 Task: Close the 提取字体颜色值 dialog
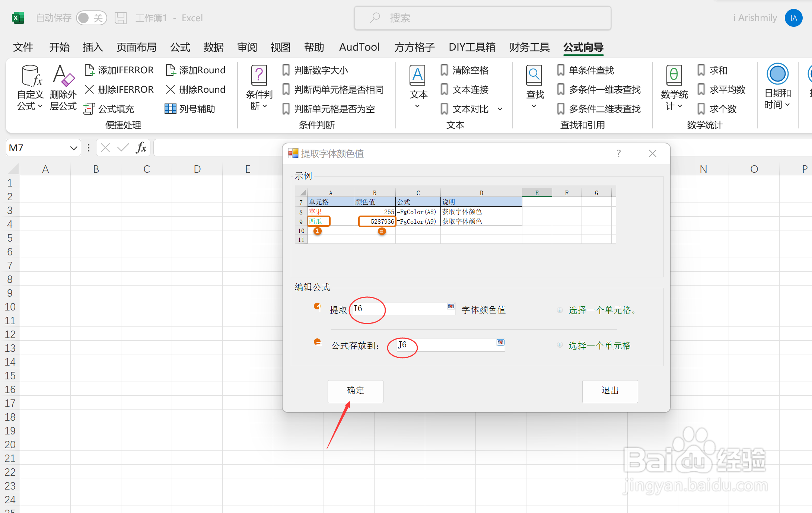point(652,153)
